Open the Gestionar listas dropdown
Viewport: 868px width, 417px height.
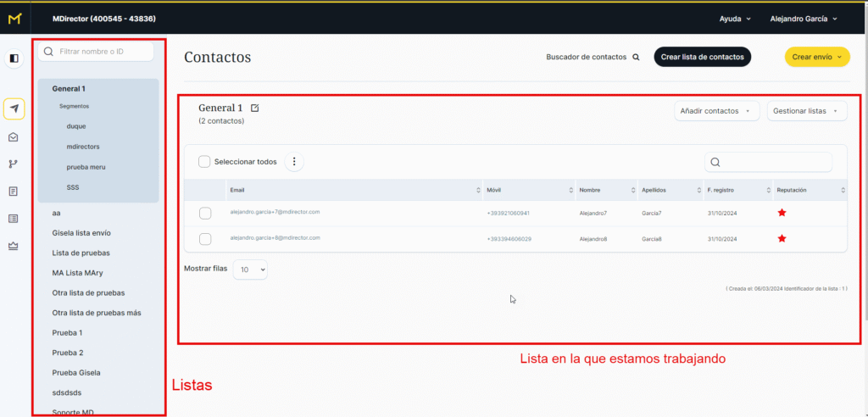pos(806,111)
